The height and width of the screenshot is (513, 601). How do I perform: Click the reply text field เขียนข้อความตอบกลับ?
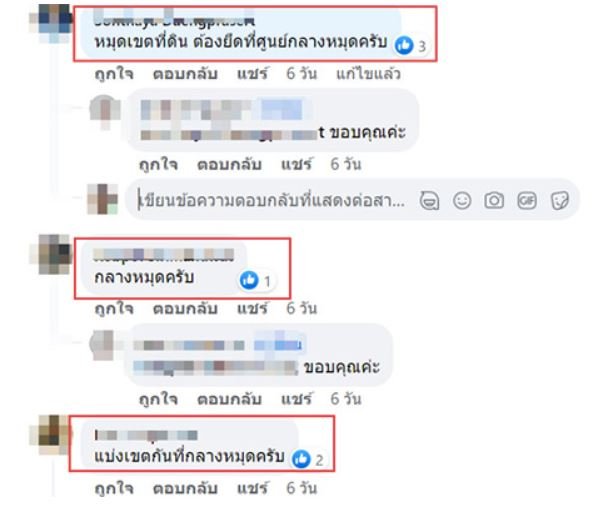(x=271, y=201)
